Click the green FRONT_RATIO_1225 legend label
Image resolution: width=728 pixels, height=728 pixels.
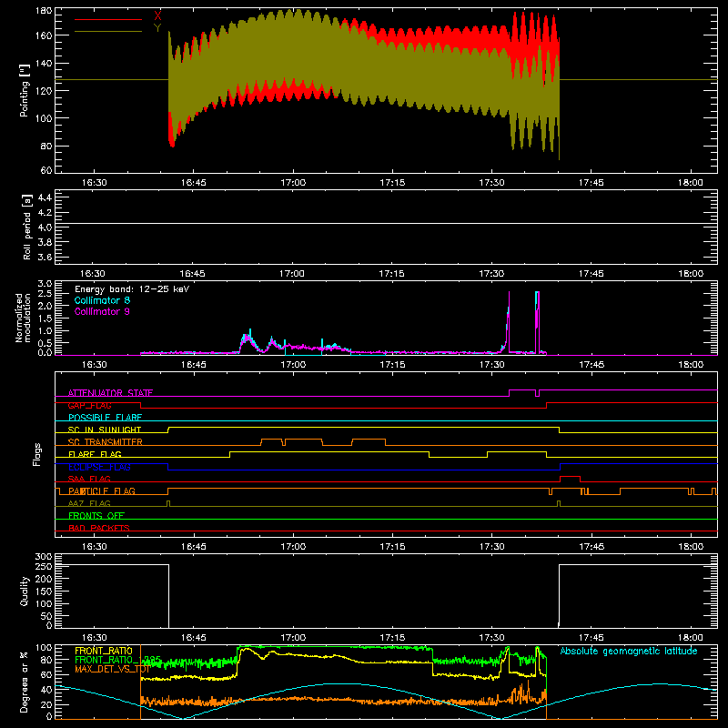118,660
